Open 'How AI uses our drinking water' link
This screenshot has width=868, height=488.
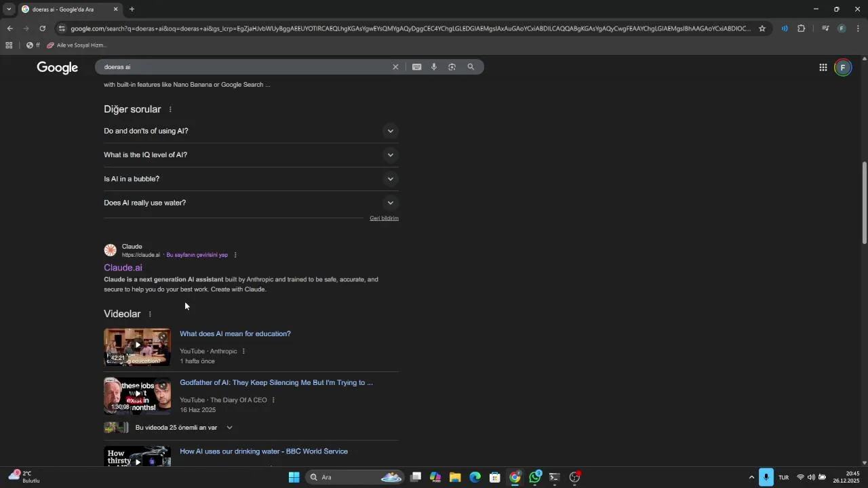point(264,451)
